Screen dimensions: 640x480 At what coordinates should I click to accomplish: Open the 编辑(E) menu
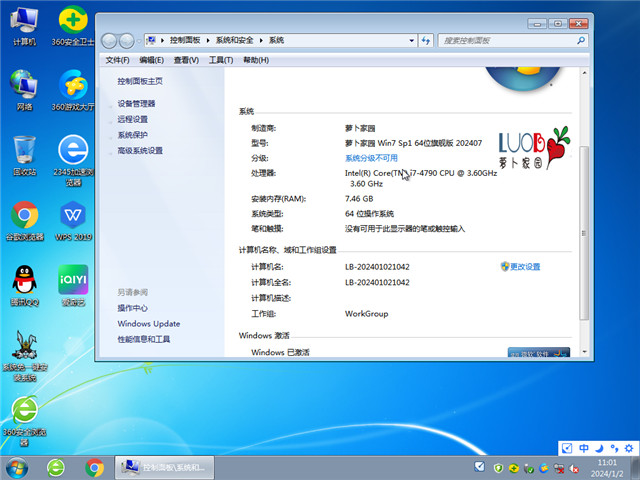[151, 60]
